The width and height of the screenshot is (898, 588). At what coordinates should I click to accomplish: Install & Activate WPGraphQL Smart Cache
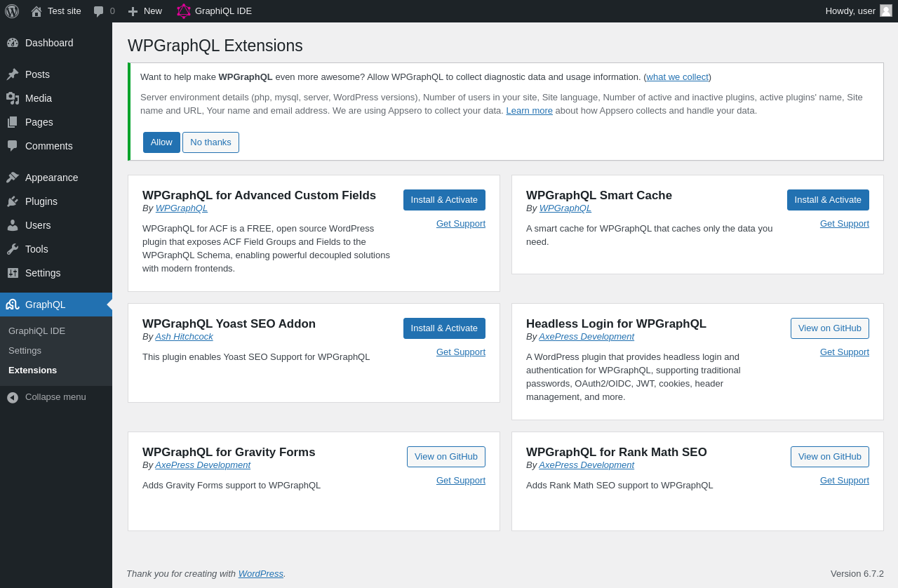coord(828,200)
